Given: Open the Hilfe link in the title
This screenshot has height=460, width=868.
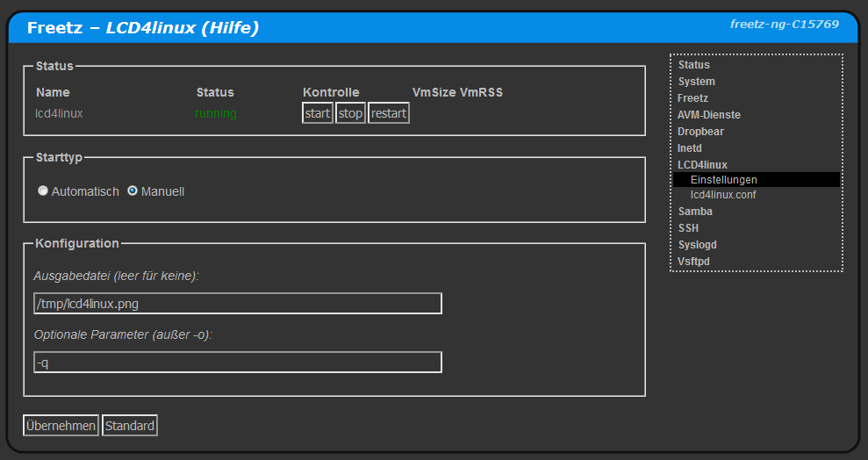Looking at the screenshot, I should [229, 28].
